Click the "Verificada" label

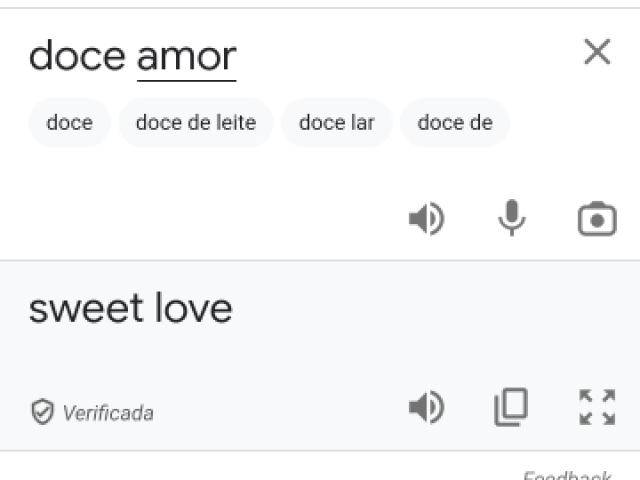(x=108, y=413)
